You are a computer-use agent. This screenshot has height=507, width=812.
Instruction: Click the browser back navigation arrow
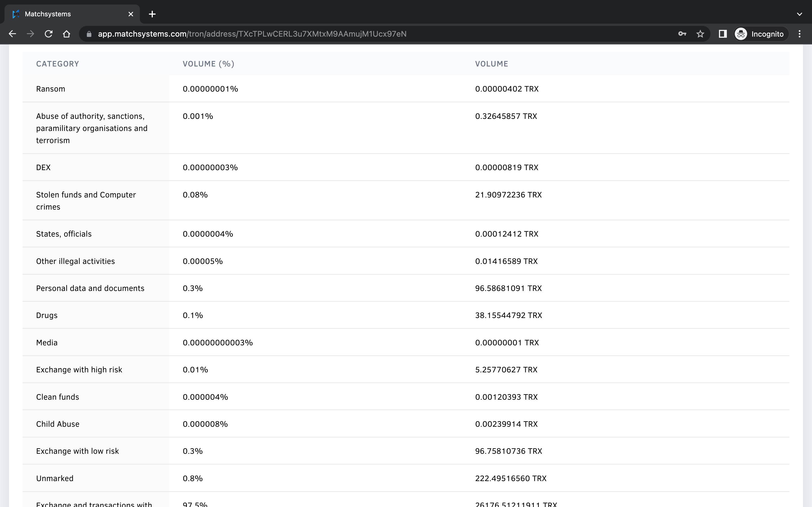(x=12, y=34)
